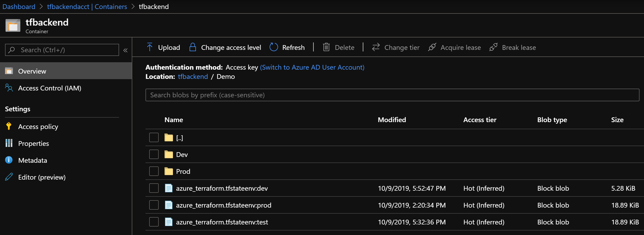The width and height of the screenshot is (644, 235).
Task: Sort by the Modified column header
Action: point(392,120)
